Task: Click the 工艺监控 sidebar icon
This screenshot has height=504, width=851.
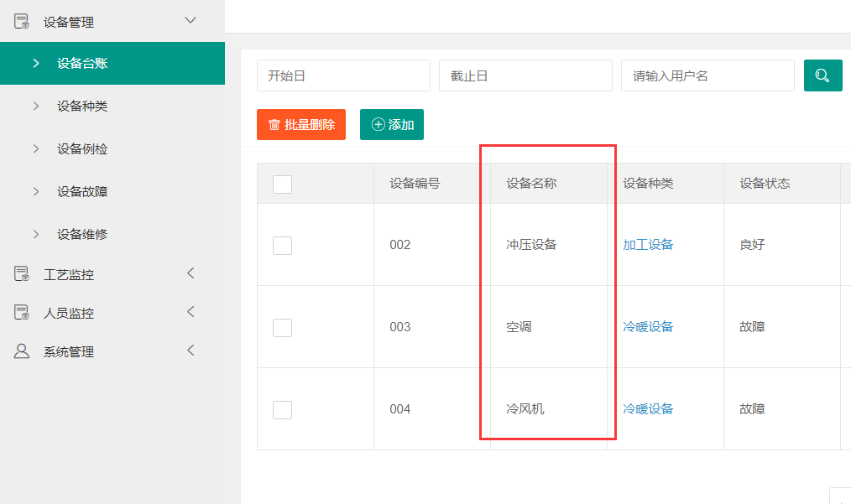Action: click(x=21, y=274)
